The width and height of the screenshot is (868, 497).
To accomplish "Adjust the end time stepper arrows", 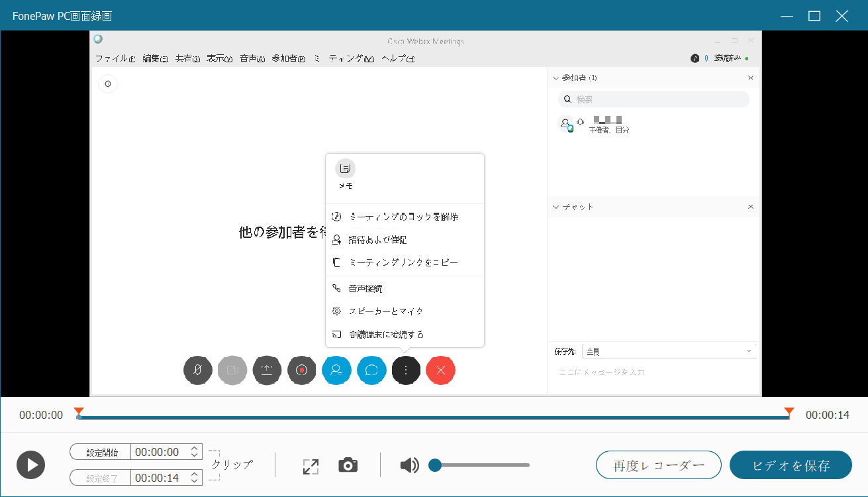I will [195, 478].
